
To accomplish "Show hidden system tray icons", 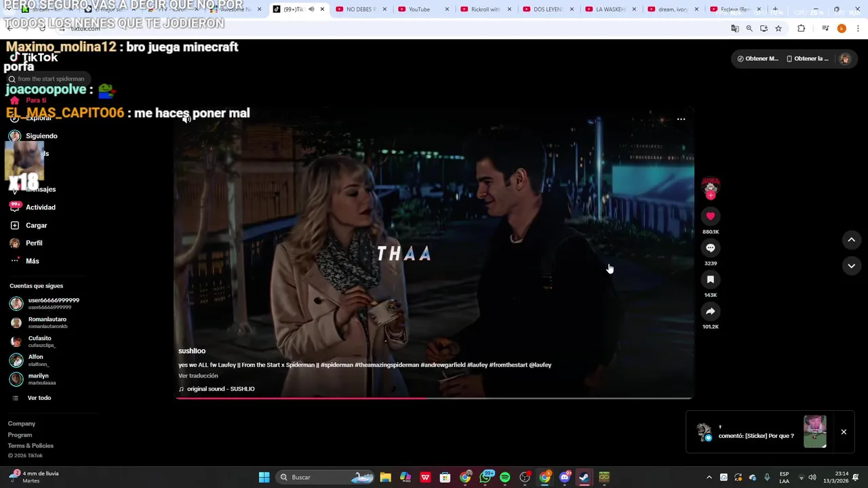I will point(709,477).
